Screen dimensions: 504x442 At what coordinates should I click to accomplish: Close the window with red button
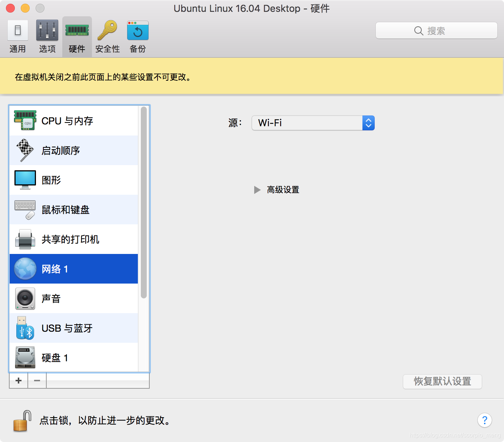click(x=10, y=8)
